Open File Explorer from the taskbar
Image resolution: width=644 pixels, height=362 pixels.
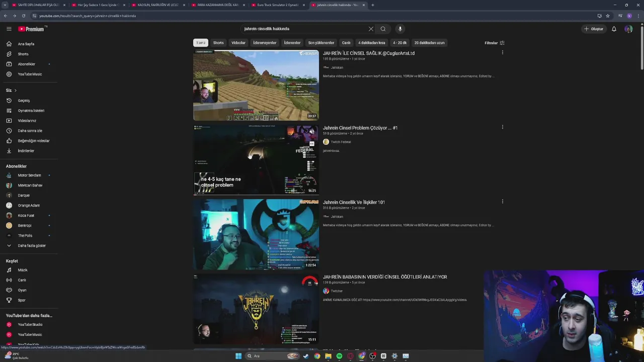[328, 356]
